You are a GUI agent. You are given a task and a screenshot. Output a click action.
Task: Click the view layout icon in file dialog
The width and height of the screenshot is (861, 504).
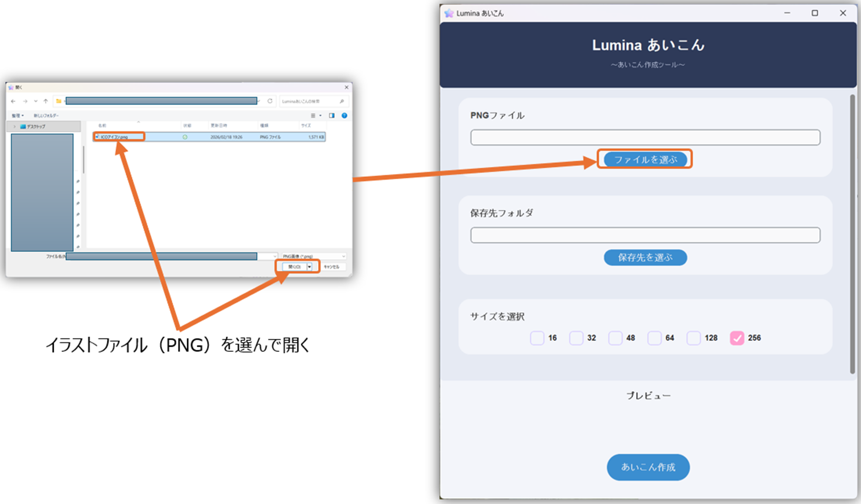pos(313,116)
